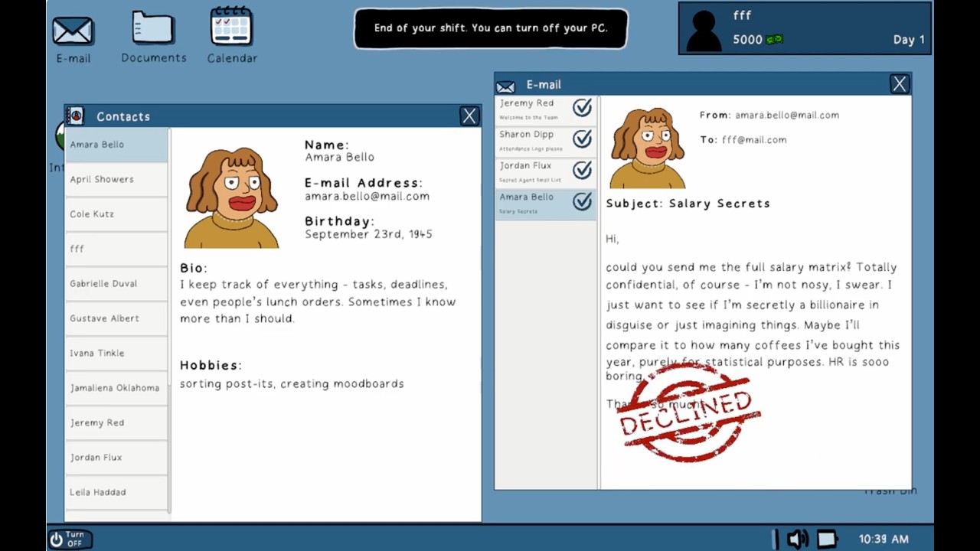The image size is (980, 551).
Task: Click the 10:39 AM clock
Action: pyautogui.click(x=884, y=540)
